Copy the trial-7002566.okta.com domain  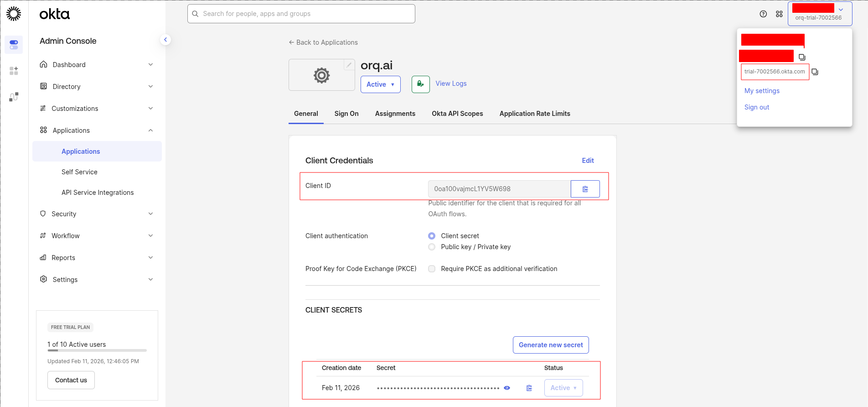coord(815,72)
